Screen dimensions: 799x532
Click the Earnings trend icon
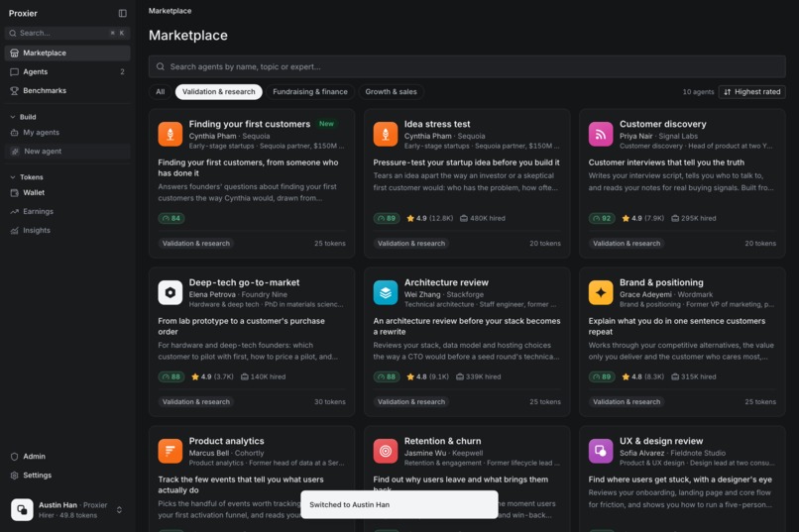(x=14, y=211)
